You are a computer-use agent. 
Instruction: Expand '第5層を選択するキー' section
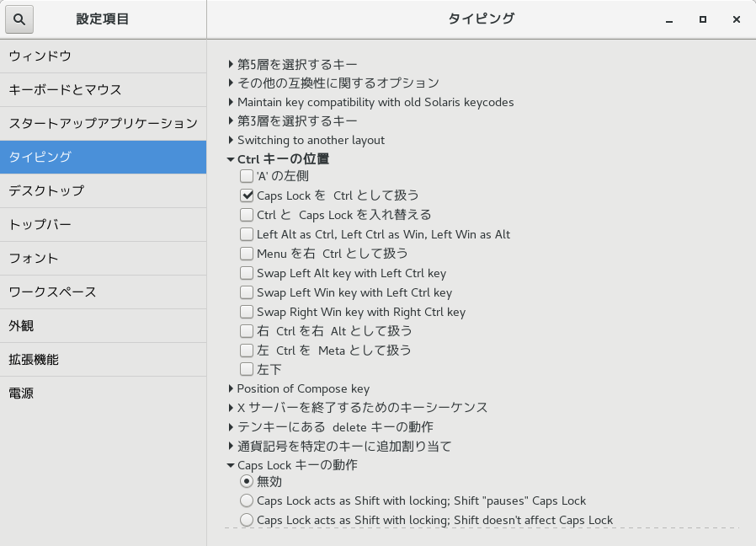click(x=231, y=64)
